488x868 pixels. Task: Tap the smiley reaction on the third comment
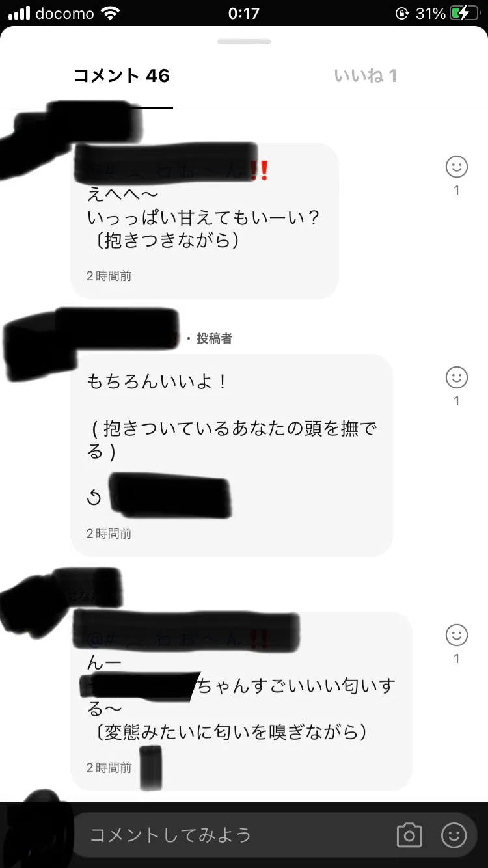457,634
